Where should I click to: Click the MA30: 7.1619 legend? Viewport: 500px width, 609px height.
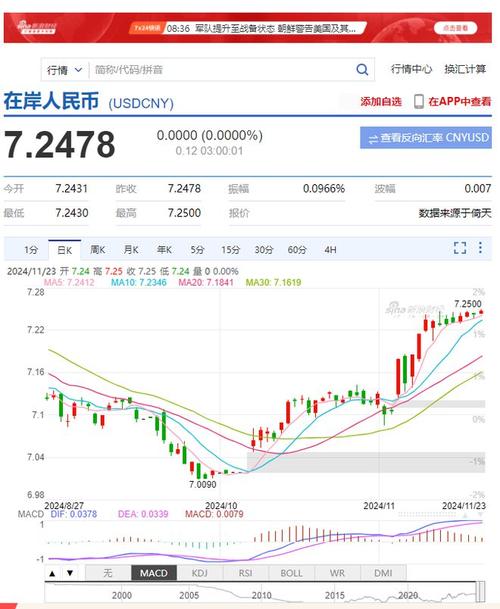coord(274,282)
